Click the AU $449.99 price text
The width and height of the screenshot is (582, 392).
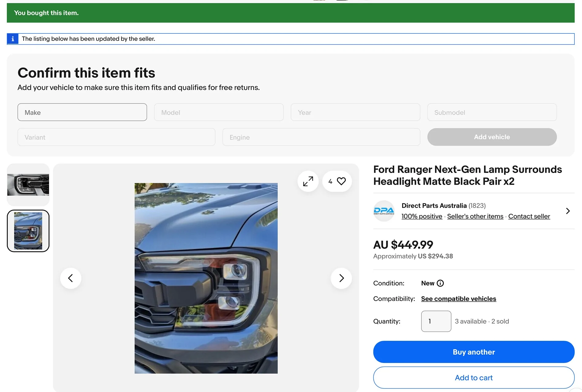[403, 245]
